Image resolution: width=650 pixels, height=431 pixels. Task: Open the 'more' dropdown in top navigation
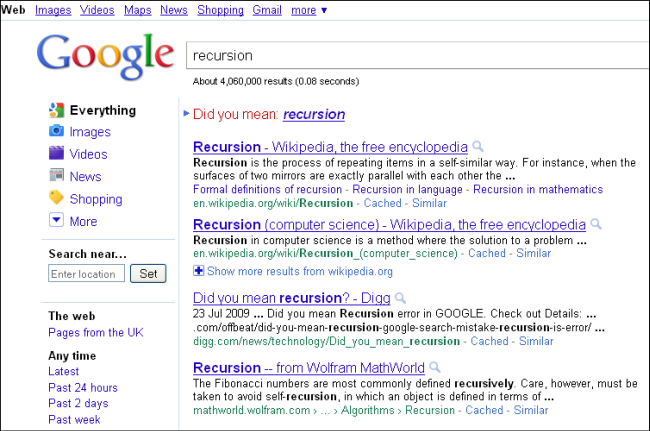coord(309,10)
